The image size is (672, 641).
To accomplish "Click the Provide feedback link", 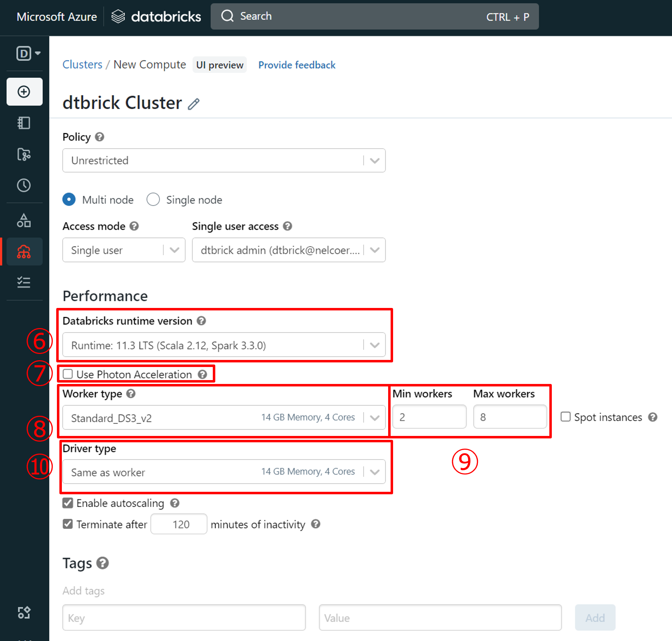I will [x=297, y=65].
